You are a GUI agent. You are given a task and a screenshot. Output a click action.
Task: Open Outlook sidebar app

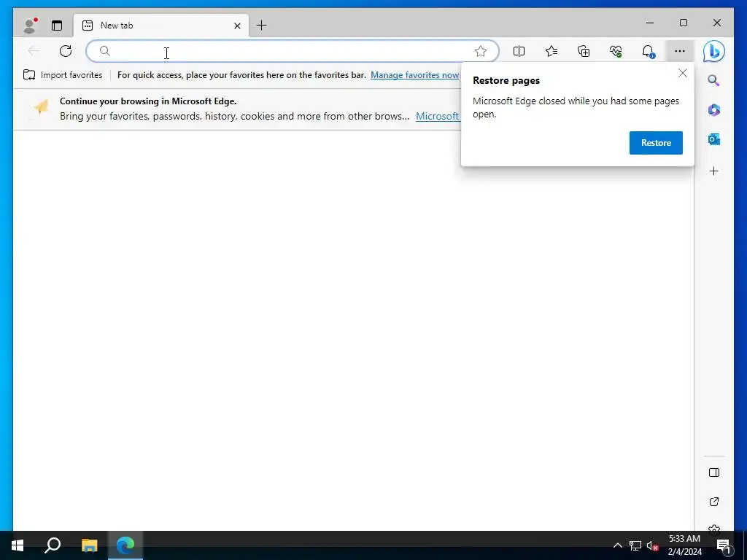pos(713,139)
